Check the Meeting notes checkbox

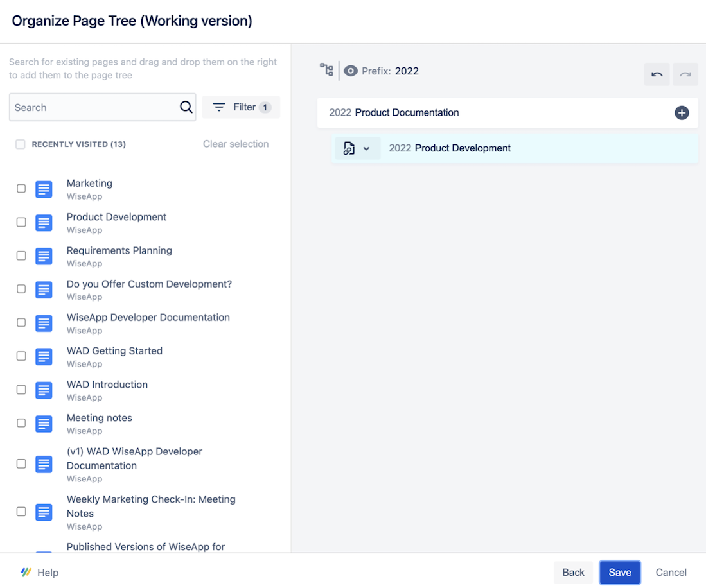[21, 424]
